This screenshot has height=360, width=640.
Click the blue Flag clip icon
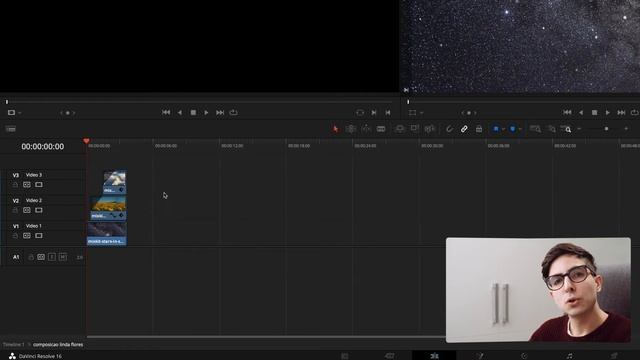coord(496,129)
